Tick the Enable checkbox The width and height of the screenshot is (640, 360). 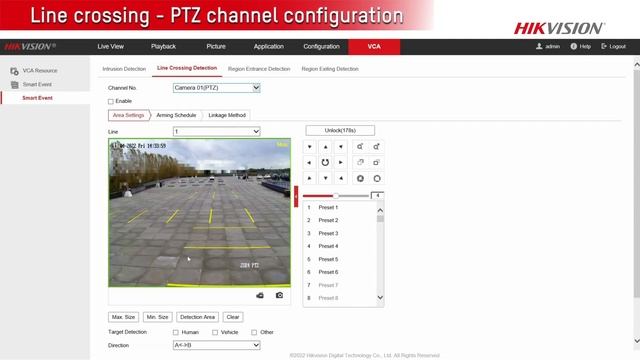click(111, 101)
